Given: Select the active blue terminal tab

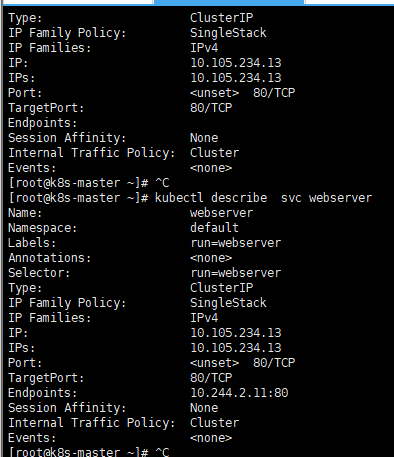Looking at the screenshot, I should 229,2.
